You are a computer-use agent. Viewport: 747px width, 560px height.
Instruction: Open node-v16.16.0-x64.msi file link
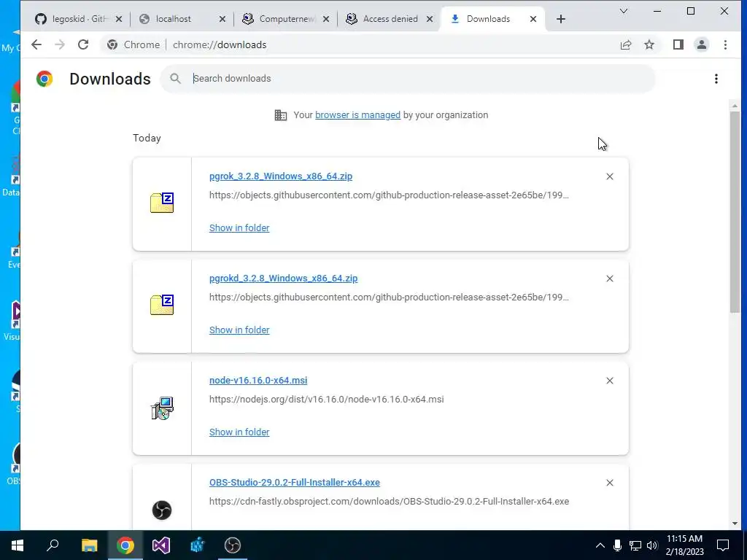coord(258,381)
